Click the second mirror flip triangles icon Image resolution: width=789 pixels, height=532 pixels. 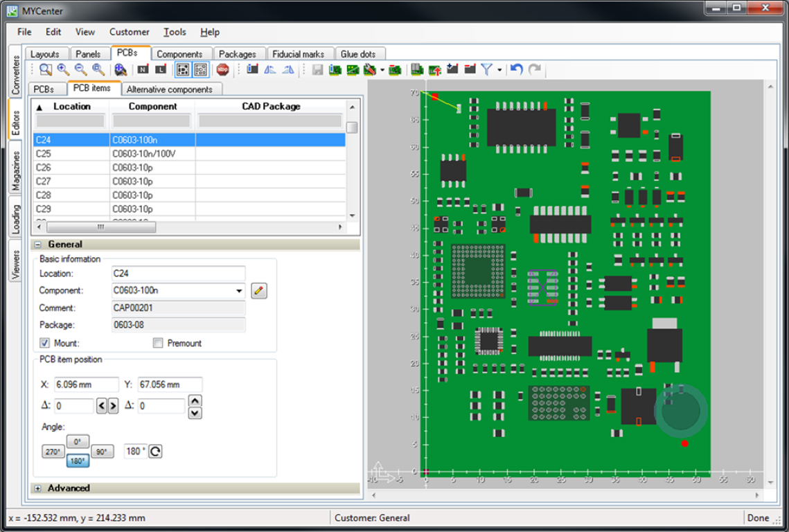tap(288, 69)
